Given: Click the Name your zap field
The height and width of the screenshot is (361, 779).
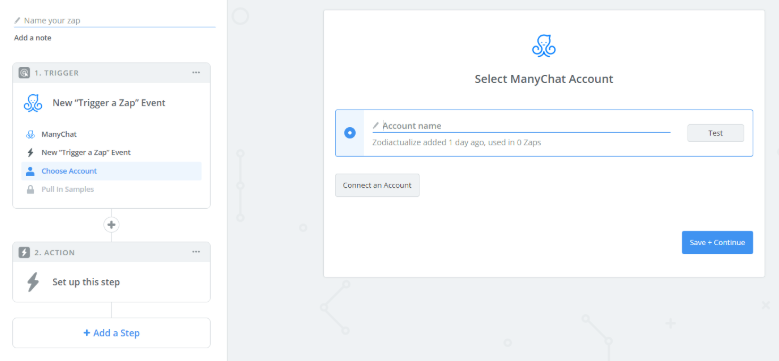Looking at the screenshot, I should 115,20.
